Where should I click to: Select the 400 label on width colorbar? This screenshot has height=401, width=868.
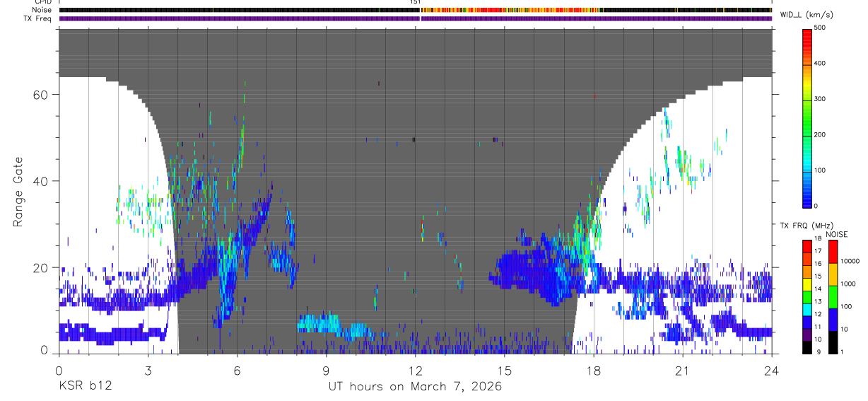[x=821, y=64]
